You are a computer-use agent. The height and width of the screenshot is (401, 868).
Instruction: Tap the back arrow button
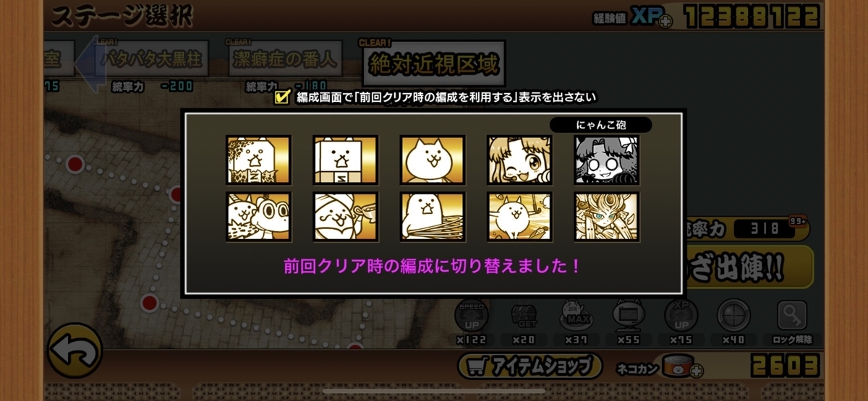point(74,350)
